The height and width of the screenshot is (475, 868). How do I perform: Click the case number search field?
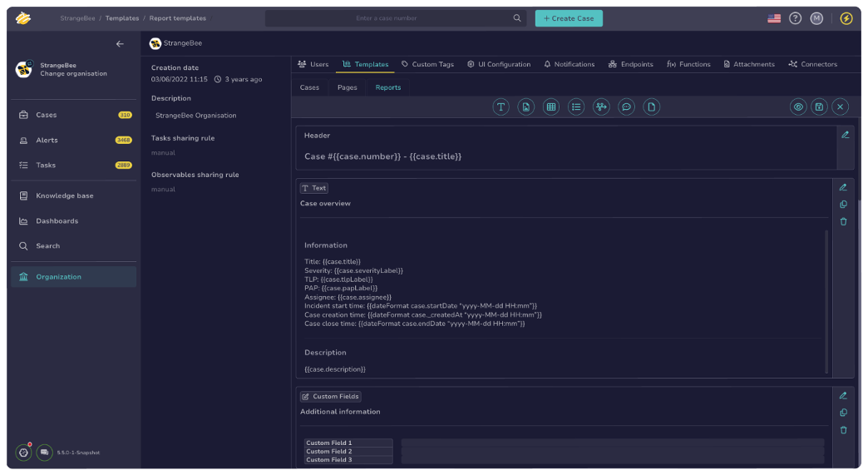[387, 18]
